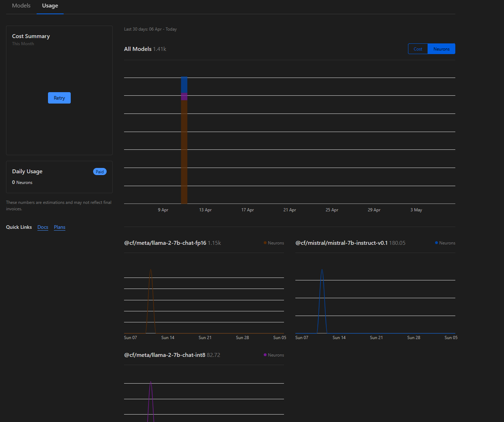Select the Usage tab
Image resolution: width=504 pixels, height=422 pixels.
[50, 6]
